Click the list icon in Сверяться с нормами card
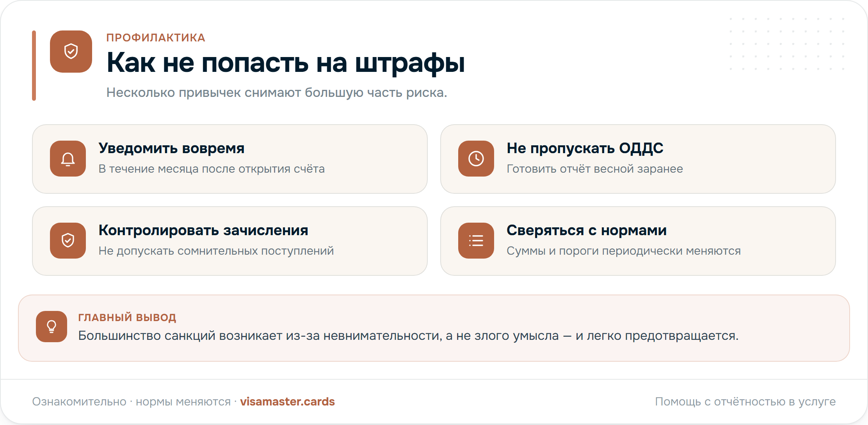The height and width of the screenshot is (425, 868). tap(476, 241)
